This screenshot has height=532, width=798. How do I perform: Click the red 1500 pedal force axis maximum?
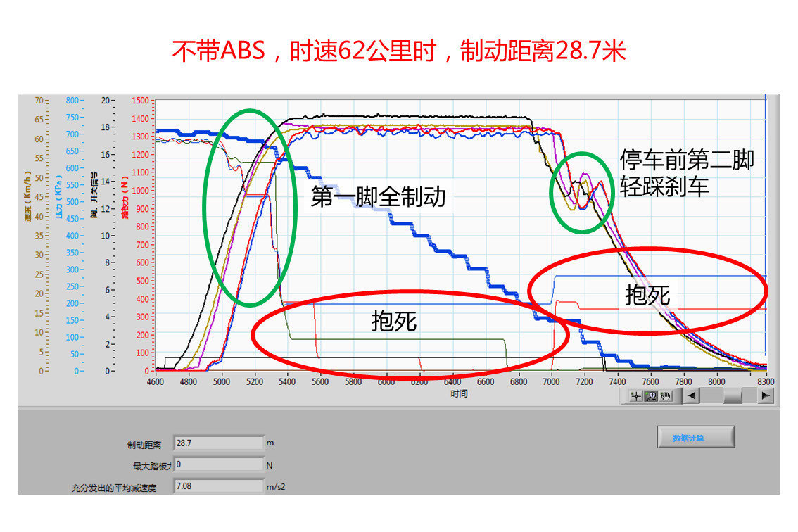pyautogui.click(x=141, y=100)
